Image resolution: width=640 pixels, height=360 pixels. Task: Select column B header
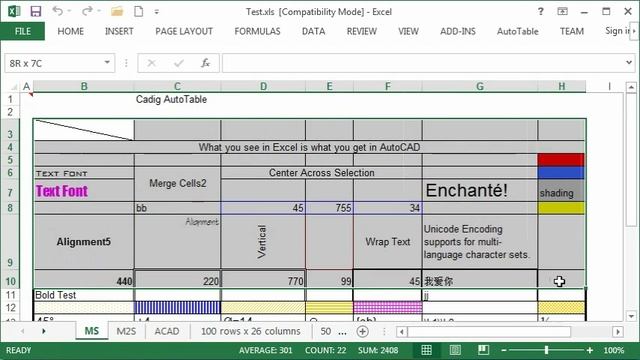pos(84,87)
